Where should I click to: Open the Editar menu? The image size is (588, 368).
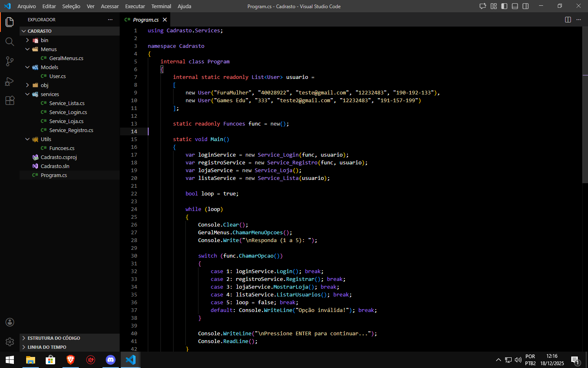[49, 6]
